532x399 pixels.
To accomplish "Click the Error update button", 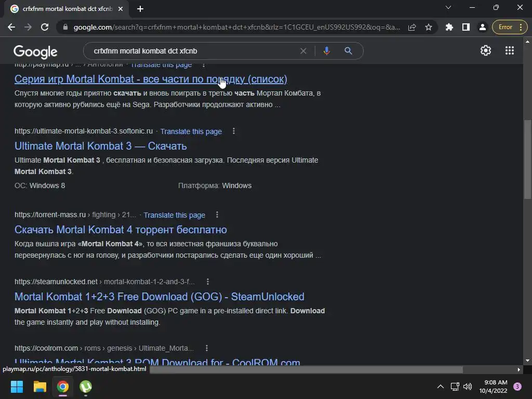I will pyautogui.click(x=510, y=27).
